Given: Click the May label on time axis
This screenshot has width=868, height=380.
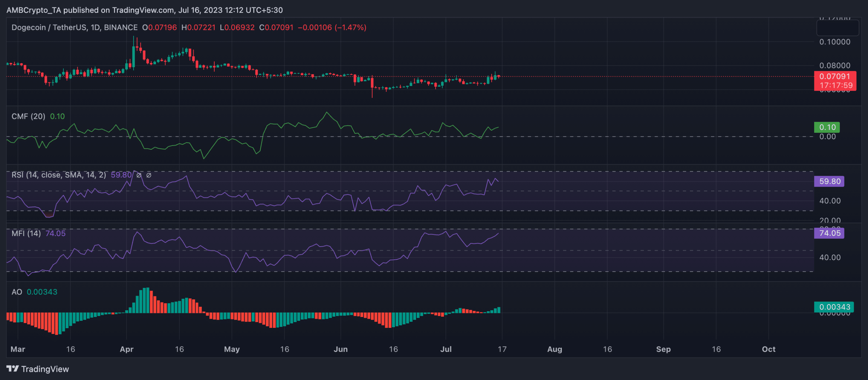Looking at the screenshot, I should tap(232, 349).
